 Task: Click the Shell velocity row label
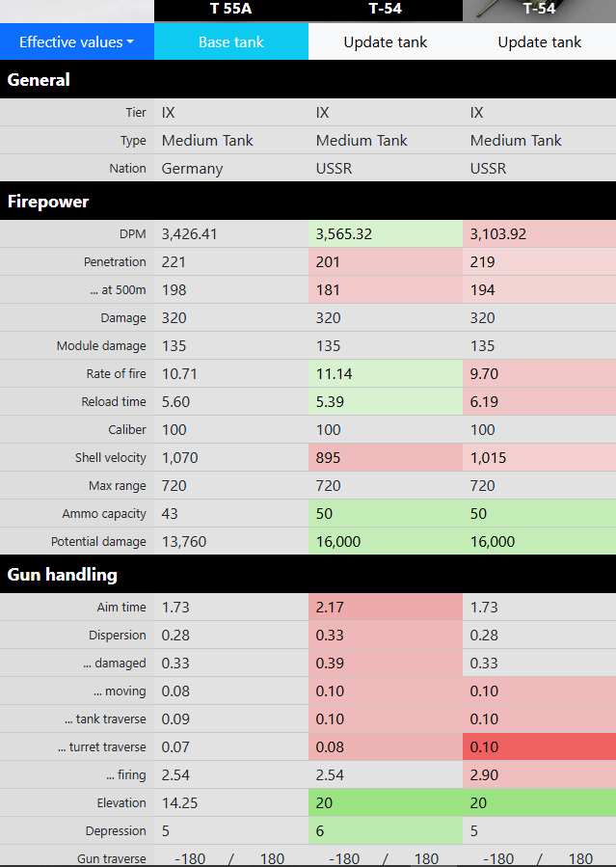click(x=111, y=458)
